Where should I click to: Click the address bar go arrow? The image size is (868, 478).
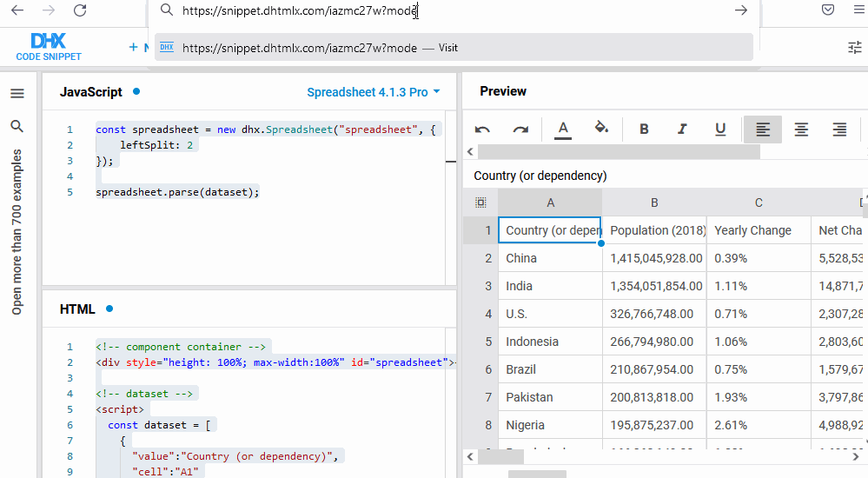pos(740,10)
